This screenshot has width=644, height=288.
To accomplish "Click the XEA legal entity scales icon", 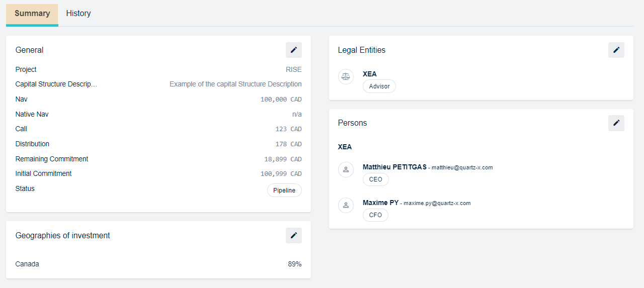I will point(346,76).
